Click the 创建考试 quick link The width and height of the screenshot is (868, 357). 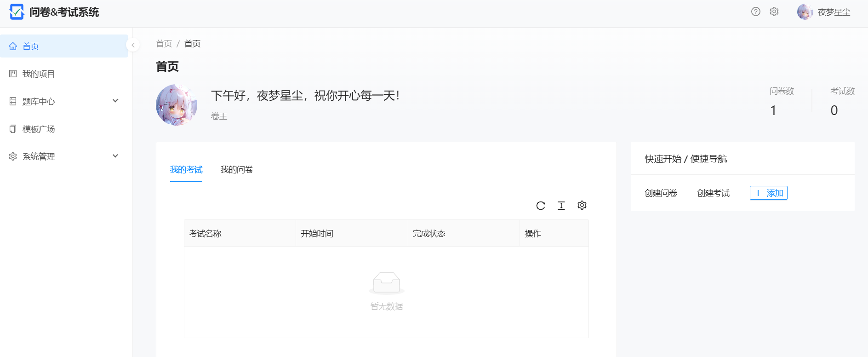713,193
